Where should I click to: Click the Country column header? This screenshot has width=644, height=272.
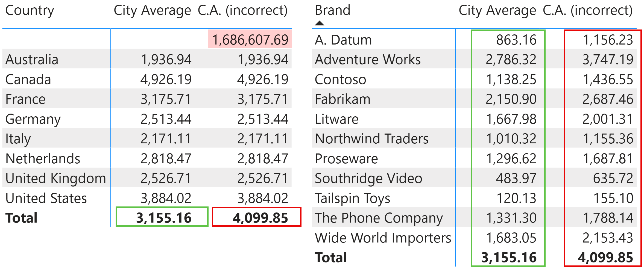click(30, 10)
